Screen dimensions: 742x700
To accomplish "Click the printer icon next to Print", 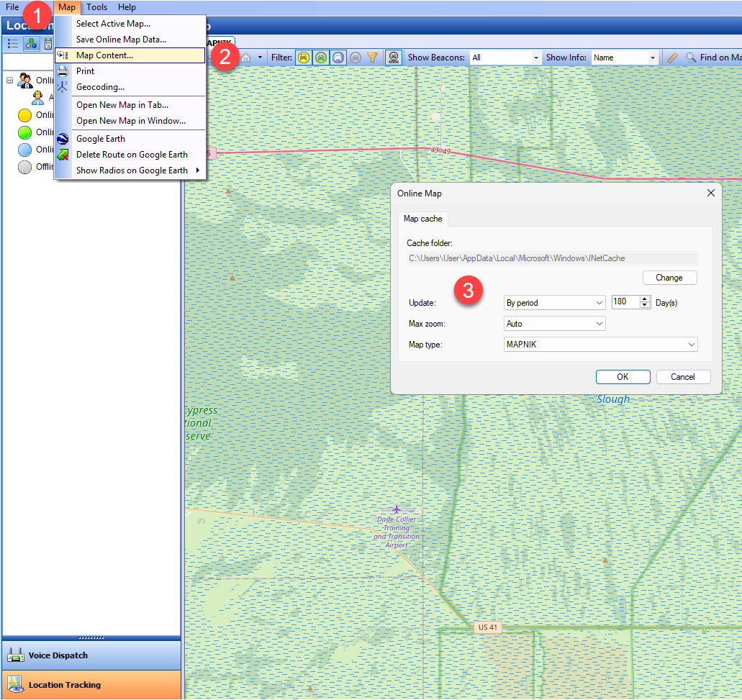I will click(x=63, y=71).
